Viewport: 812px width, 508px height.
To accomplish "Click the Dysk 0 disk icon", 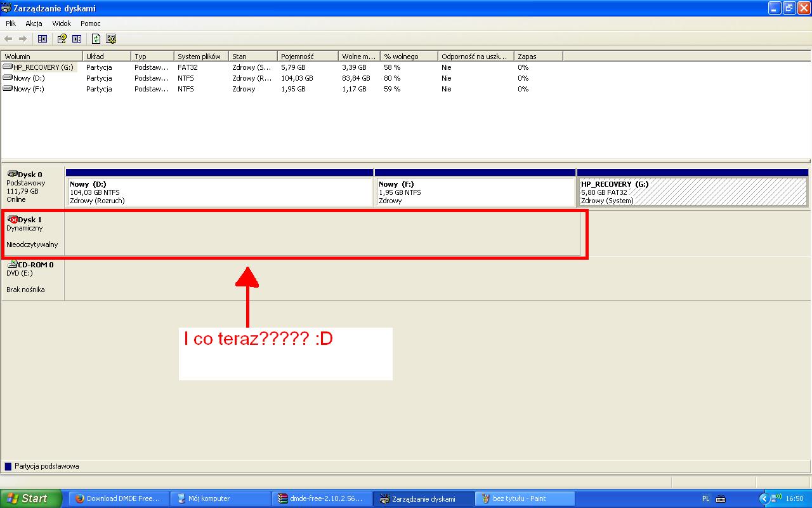I will [x=12, y=174].
